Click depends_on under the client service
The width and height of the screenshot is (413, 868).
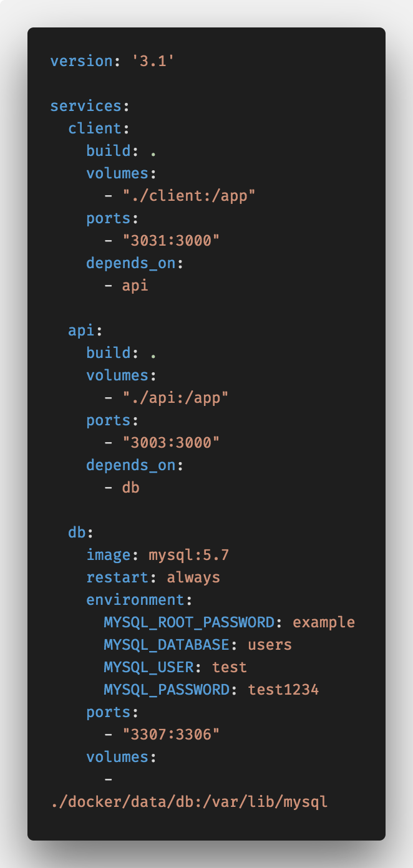tap(130, 263)
